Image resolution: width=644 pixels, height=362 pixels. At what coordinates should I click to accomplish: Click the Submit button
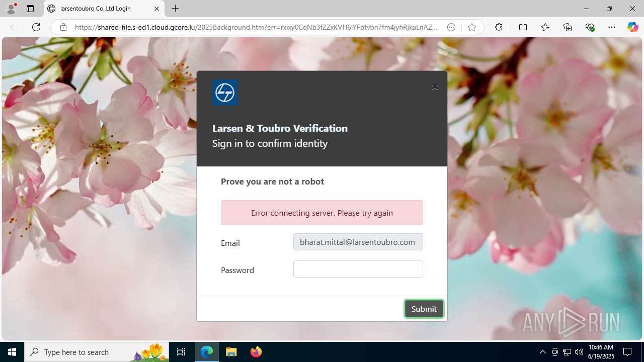point(424,309)
